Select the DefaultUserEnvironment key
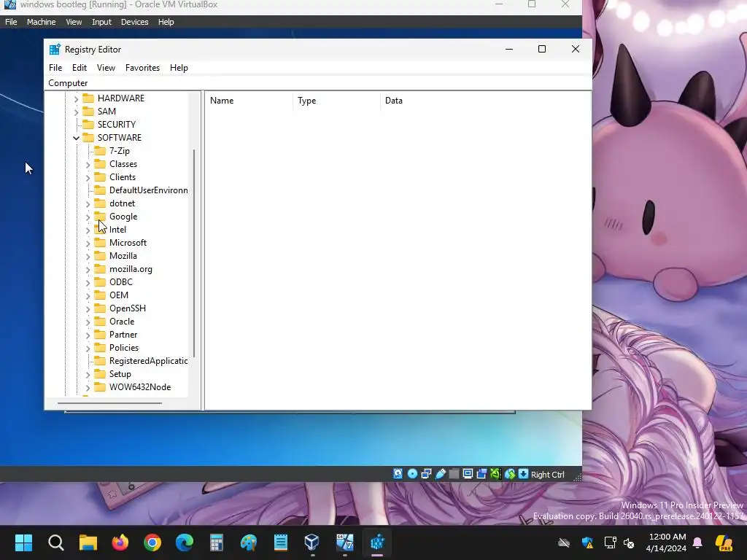This screenshot has height=560, width=747. point(148,190)
